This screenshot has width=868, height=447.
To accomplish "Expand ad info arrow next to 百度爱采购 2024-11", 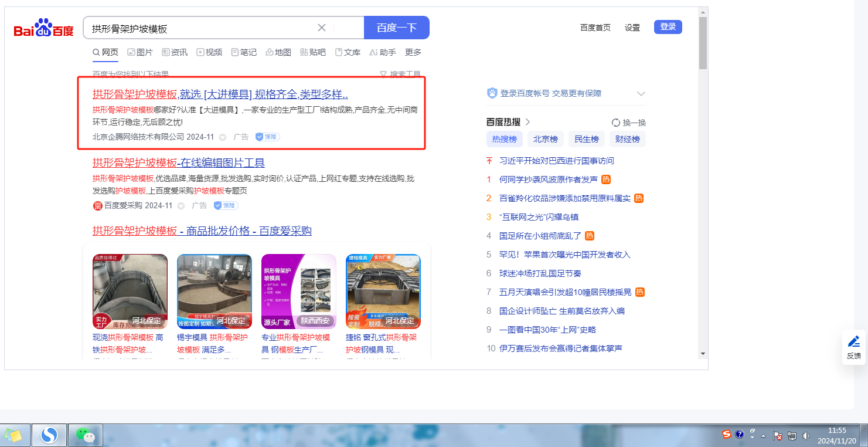I will 181,206.
